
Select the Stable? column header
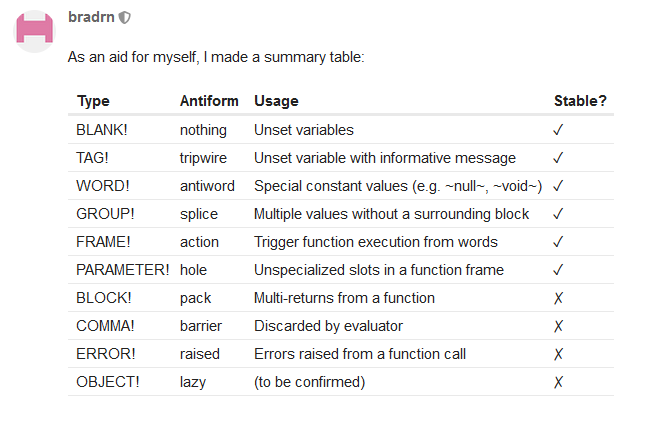click(580, 101)
